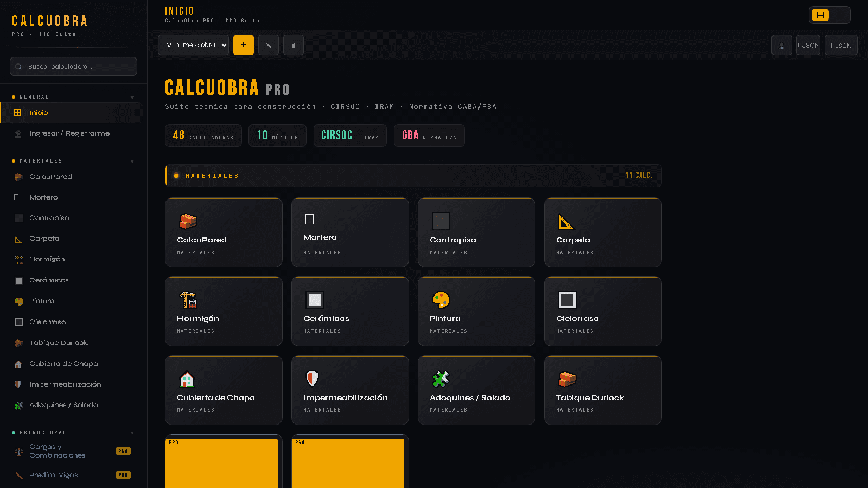Image resolution: width=868 pixels, height=488 pixels.
Task: Click the upload JSON button
Action: tap(841, 45)
